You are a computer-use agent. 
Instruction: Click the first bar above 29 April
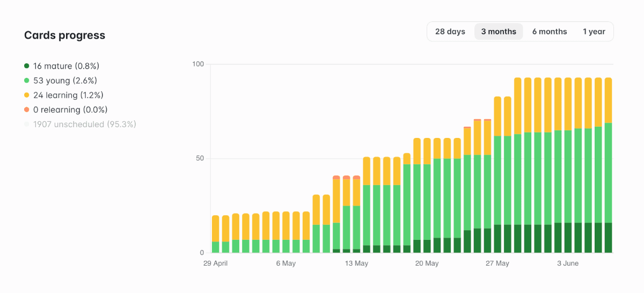pos(216,234)
